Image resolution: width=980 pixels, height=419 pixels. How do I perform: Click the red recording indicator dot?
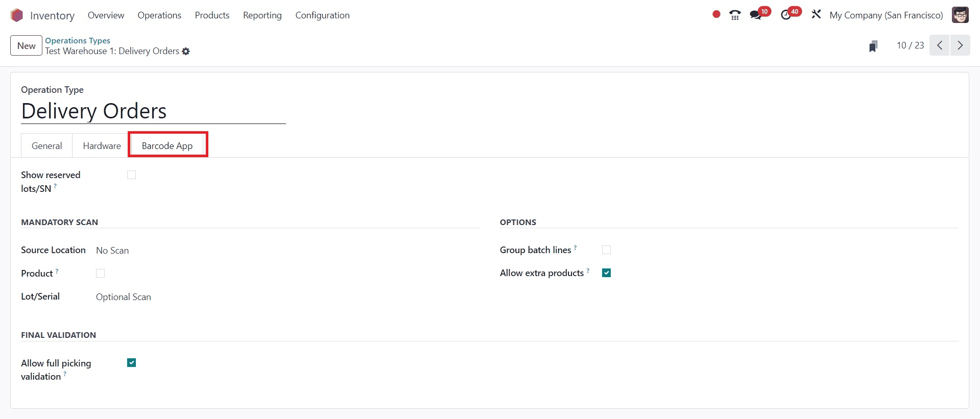[x=716, y=14]
